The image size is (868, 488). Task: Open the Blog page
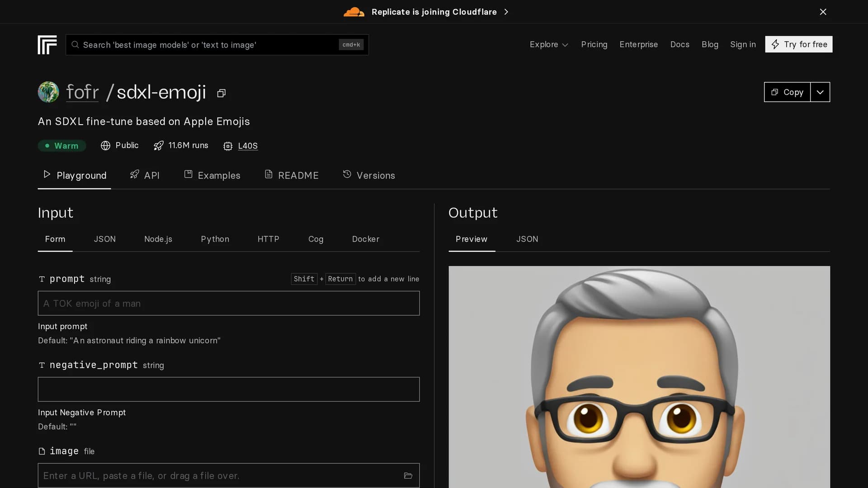click(x=710, y=44)
